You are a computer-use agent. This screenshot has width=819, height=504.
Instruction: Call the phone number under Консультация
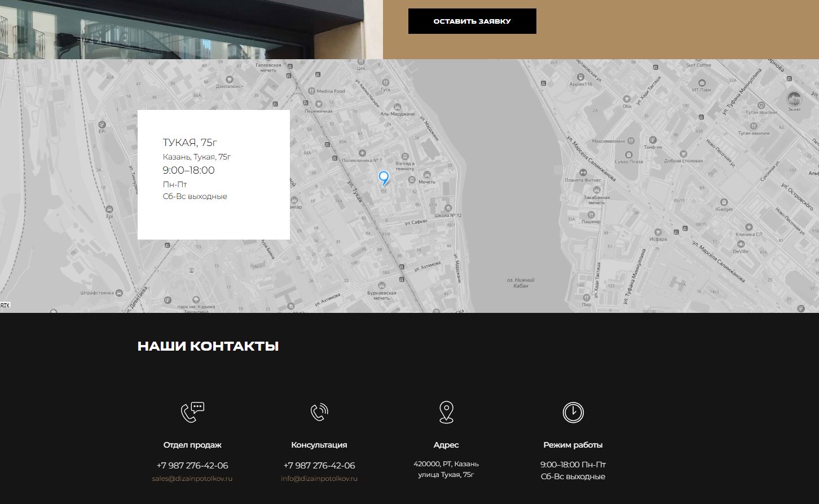pos(319,466)
